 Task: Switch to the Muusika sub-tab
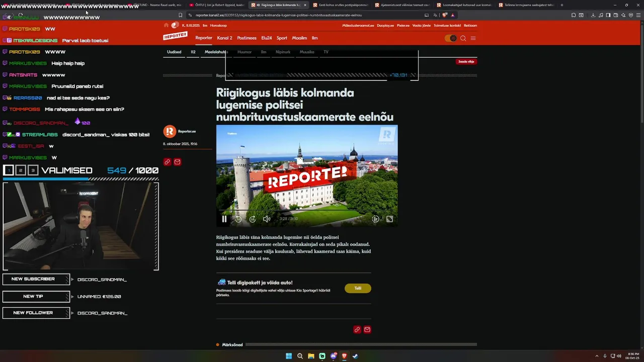307,52
